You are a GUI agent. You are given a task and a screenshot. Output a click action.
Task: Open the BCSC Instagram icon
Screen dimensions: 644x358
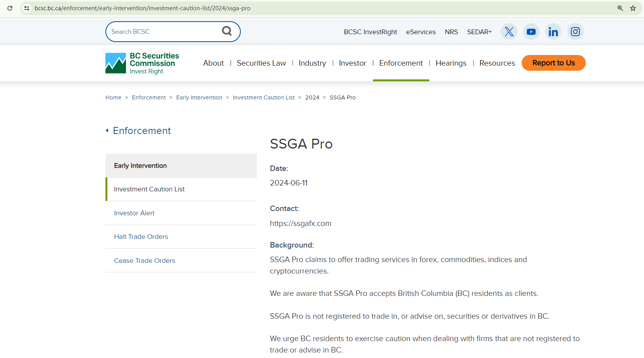point(575,31)
